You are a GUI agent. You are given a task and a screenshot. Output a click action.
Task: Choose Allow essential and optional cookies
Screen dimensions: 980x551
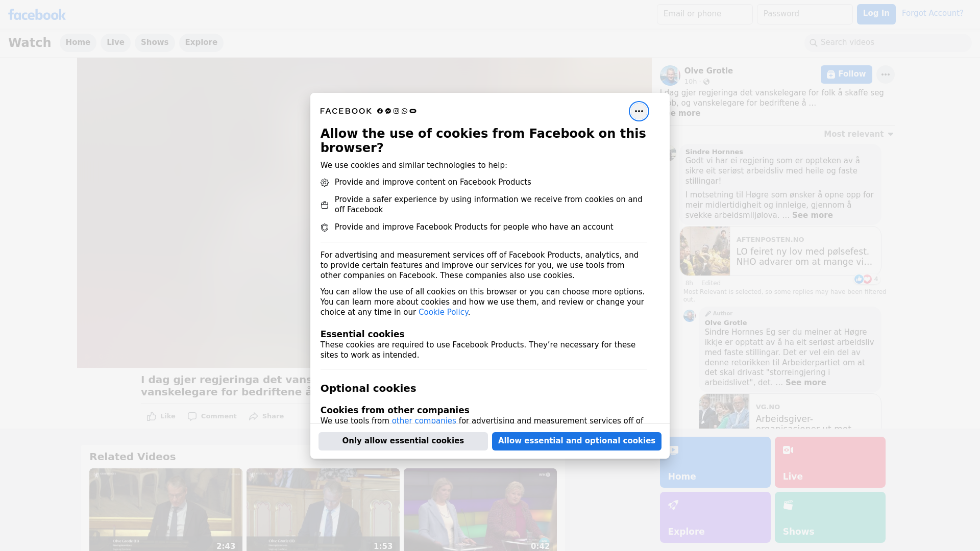(577, 441)
